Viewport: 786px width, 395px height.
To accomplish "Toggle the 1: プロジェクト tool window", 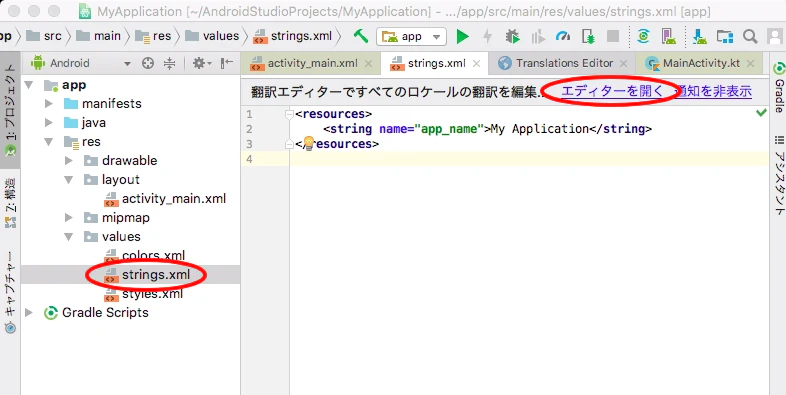I will [x=11, y=110].
